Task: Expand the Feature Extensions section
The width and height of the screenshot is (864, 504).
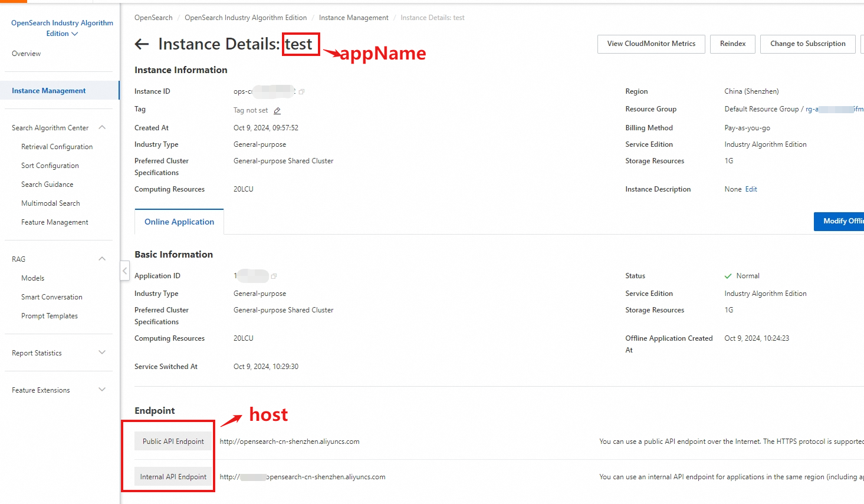Action: click(x=102, y=390)
